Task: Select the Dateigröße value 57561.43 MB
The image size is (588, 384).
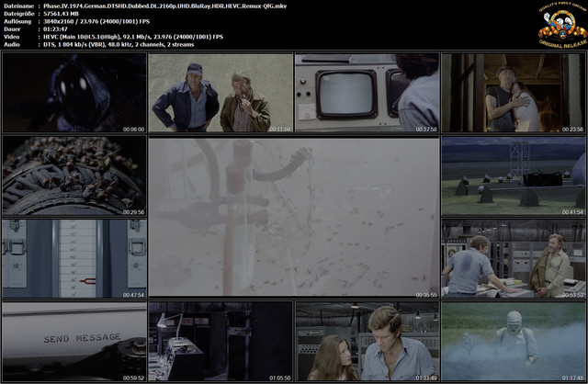Action: tap(62, 14)
